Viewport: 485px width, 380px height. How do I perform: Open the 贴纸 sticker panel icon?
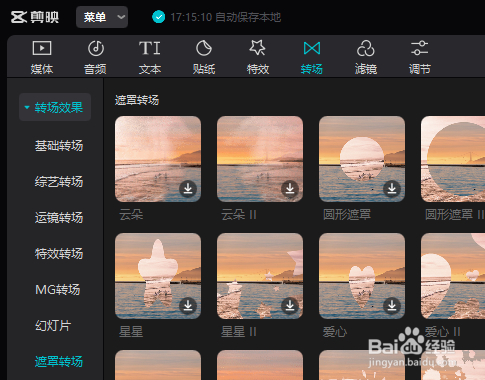[x=204, y=48]
